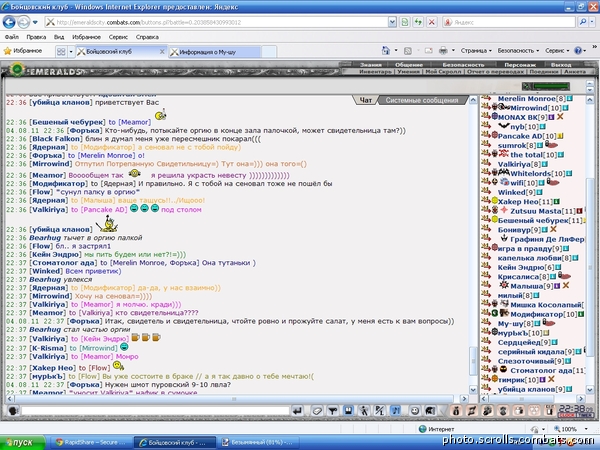Toggle the music note sound button

pos(396,411)
